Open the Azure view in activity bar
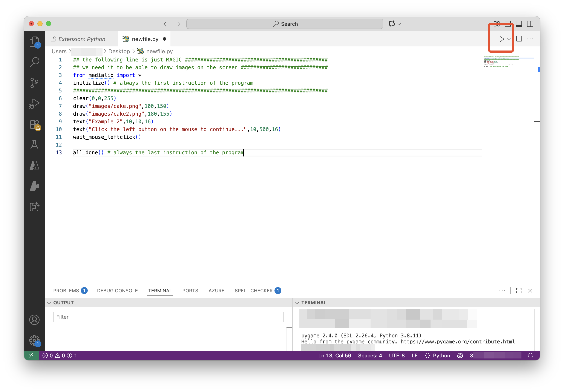 tap(34, 165)
